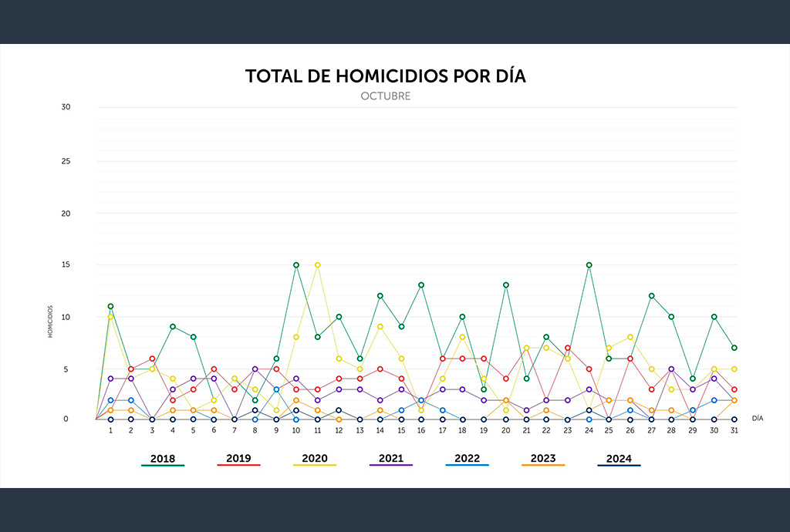790x532 pixels.
Task: Select day 15 on the x-axis
Action: tap(401, 430)
